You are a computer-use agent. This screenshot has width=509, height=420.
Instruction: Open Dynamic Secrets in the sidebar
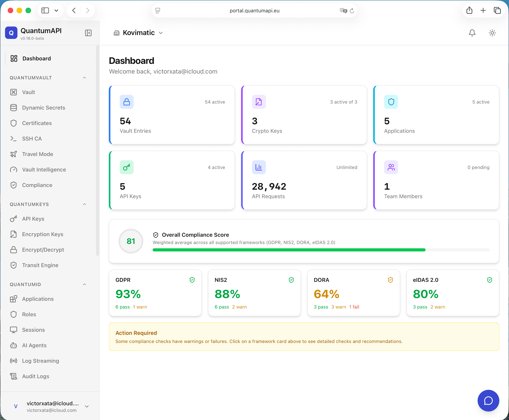click(43, 108)
